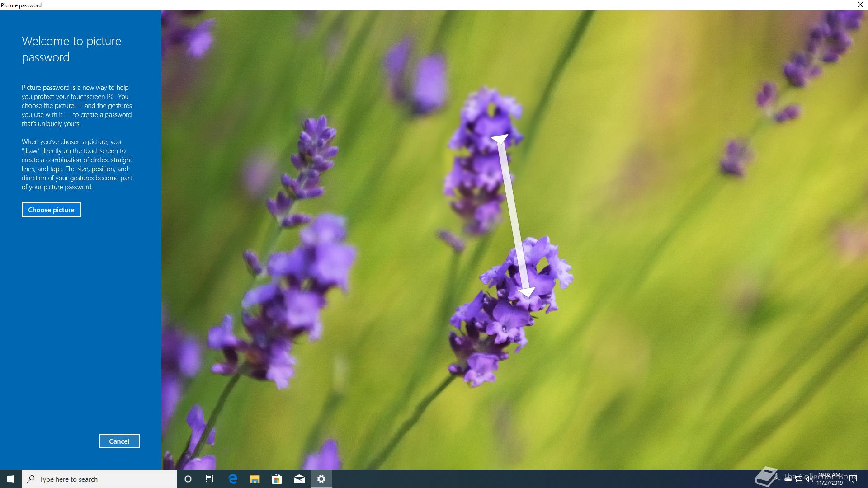
Task: Close the Picture password window
Action: (x=860, y=5)
